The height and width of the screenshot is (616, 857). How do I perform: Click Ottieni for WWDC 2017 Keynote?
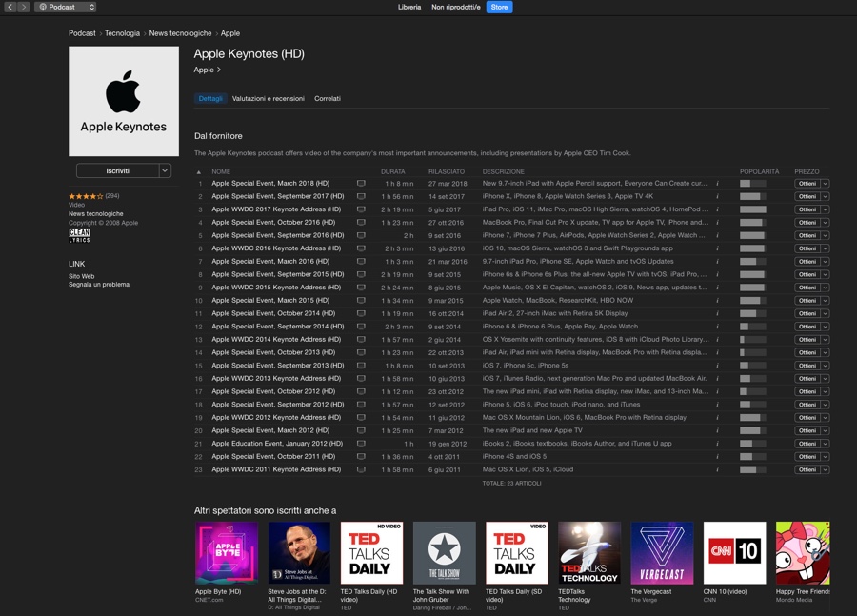coord(807,209)
